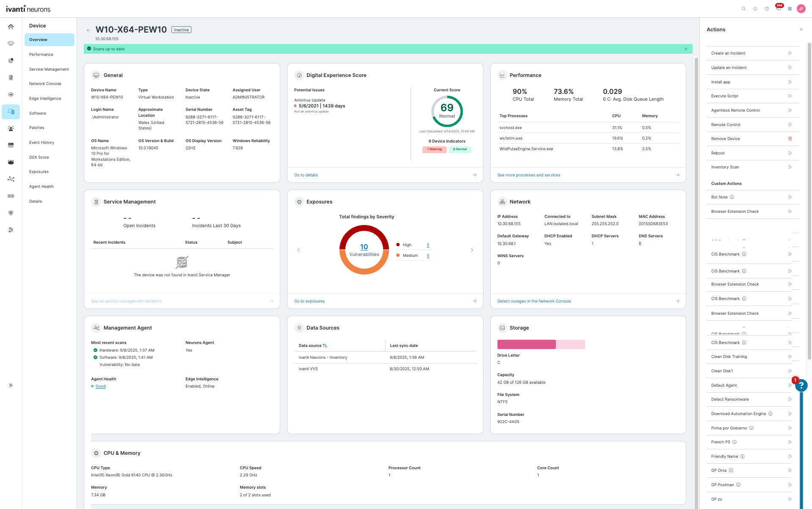This screenshot has height=509, width=812.
Task: Open the Software menu item
Action: 38,113
